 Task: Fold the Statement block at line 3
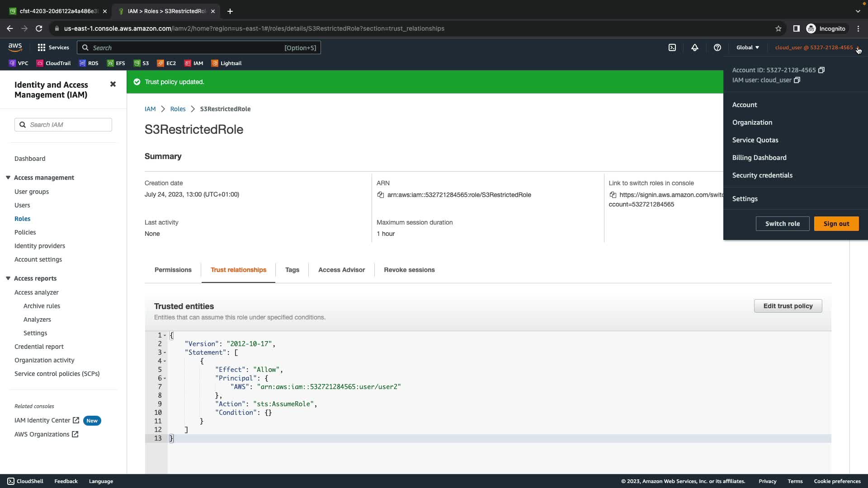click(165, 352)
